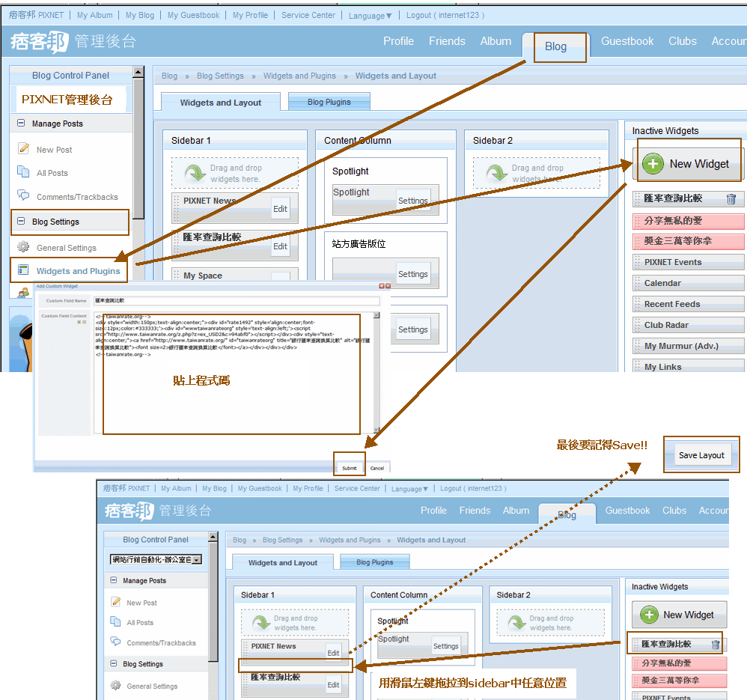The width and height of the screenshot is (747, 700).
Task: Click the top panel General Settings gear icon
Action: [23, 247]
